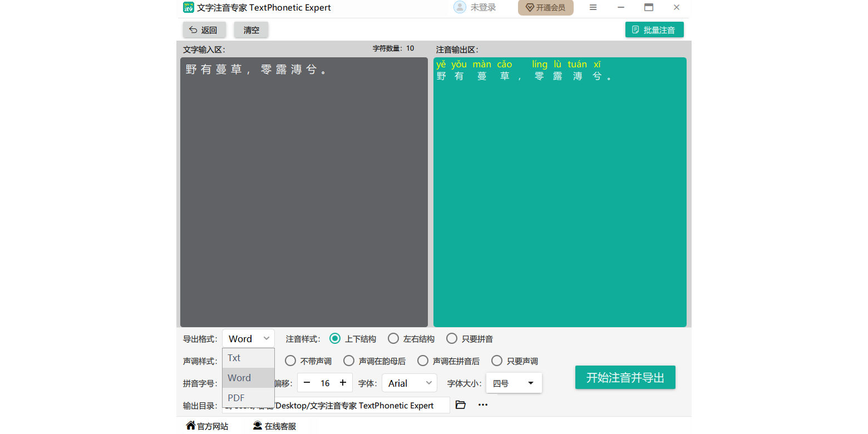The height and width of the screenshot is (434, 868).
Task: Select 声调在拼音后 tone option
Action: coord(423,361)
